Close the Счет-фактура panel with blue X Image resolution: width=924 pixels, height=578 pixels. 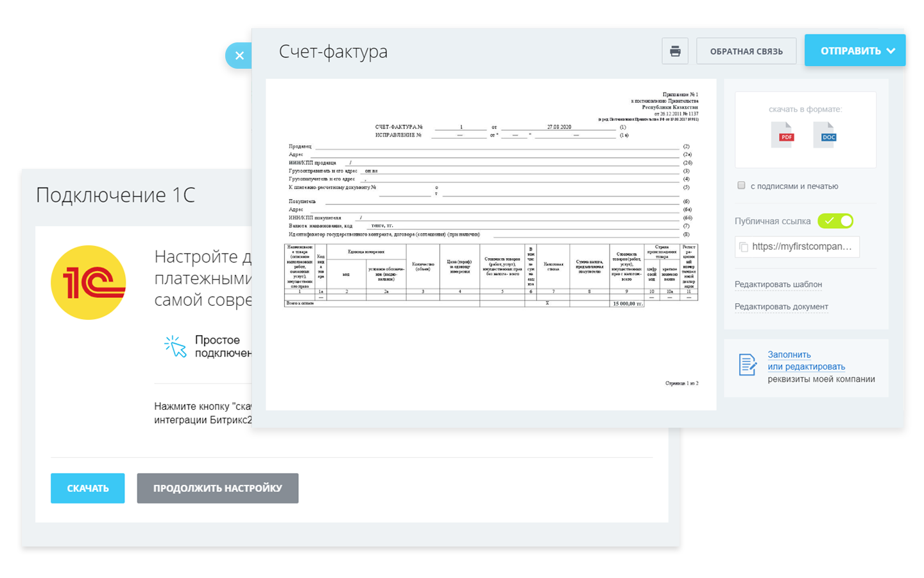239,56
